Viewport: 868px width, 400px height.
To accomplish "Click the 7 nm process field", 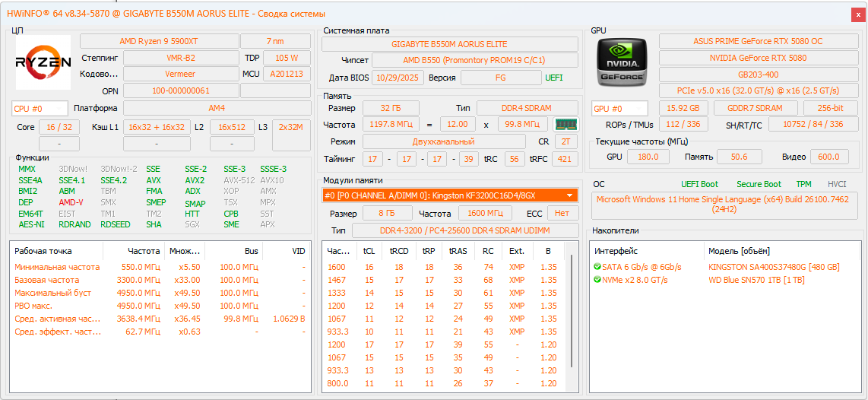I will [276, 41].
